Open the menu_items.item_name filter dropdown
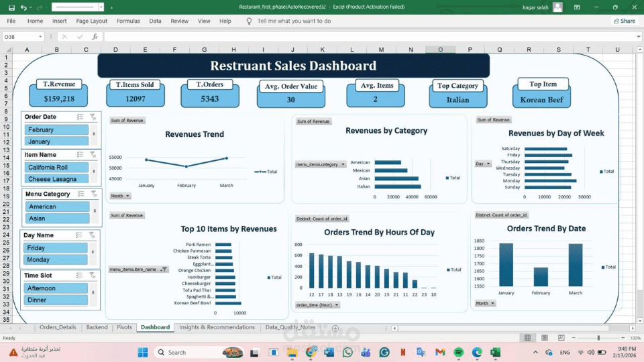This screenshot has height=362, width=644. (x=138, y=269)
